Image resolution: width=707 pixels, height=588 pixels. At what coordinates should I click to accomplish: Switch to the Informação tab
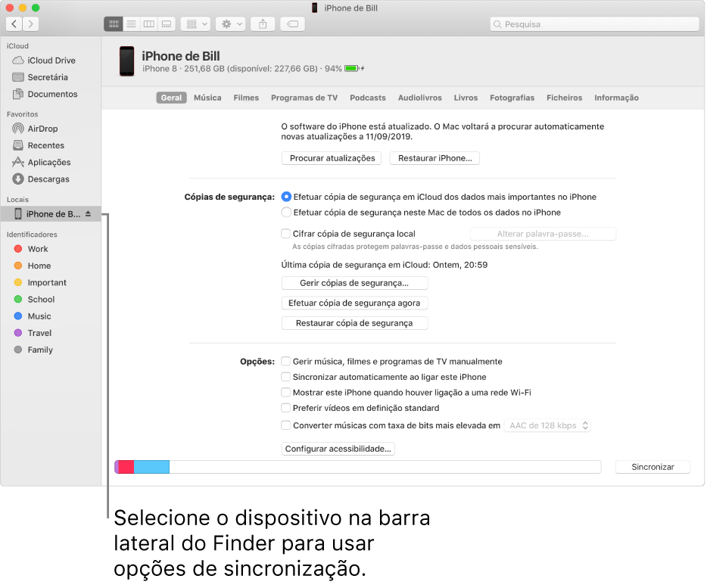[616, 98]
